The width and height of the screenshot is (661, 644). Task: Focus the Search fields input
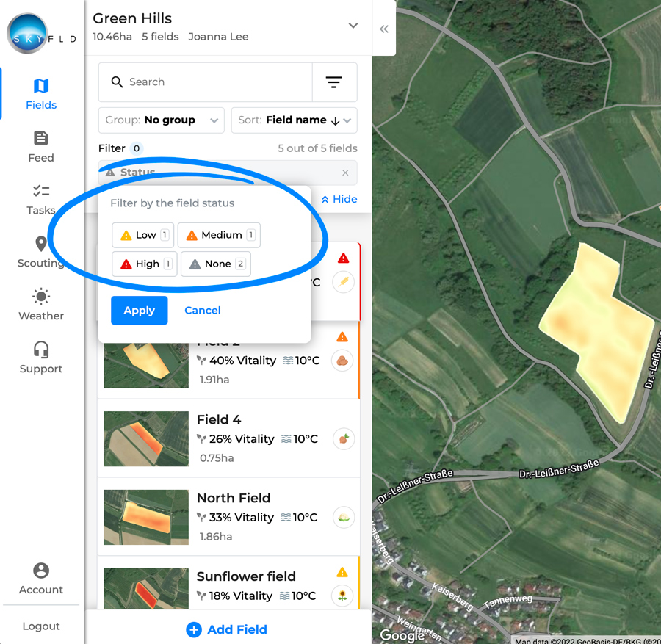206,82
